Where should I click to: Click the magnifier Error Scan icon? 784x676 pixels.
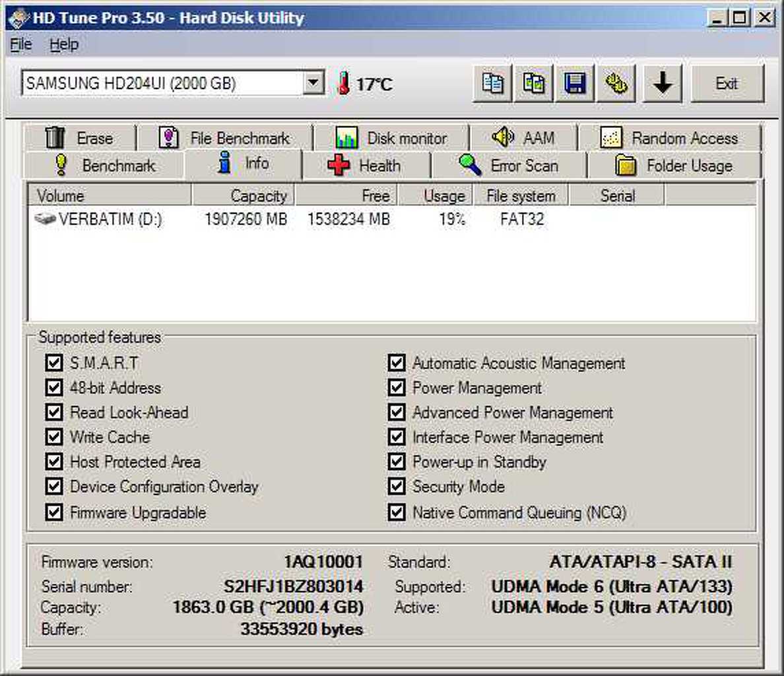(x=470, y=165)
